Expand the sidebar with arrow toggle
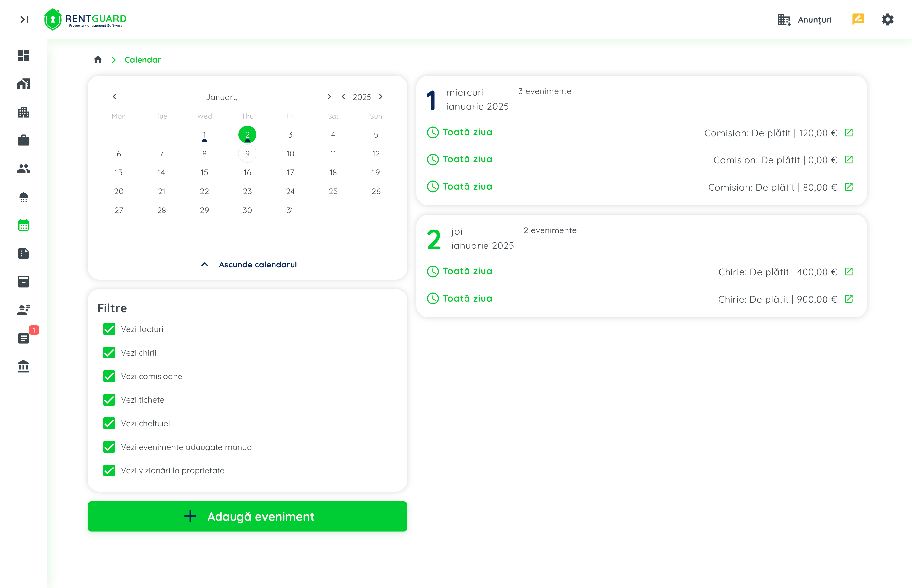The width and height of the screenshot is (912, 588). (24, 19)
